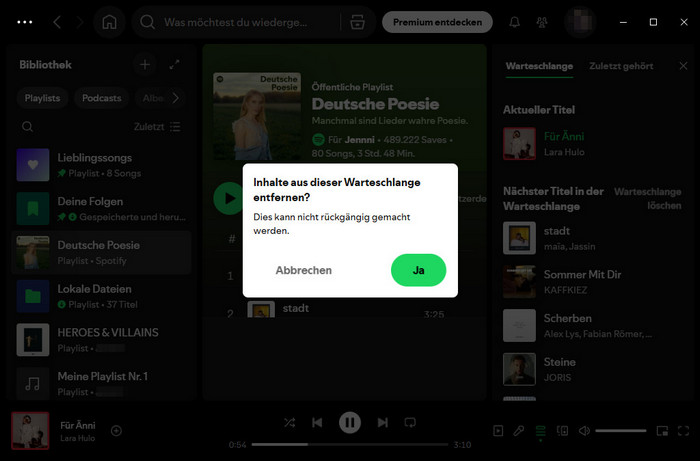Seek on the track progress bar

point(350,444)
